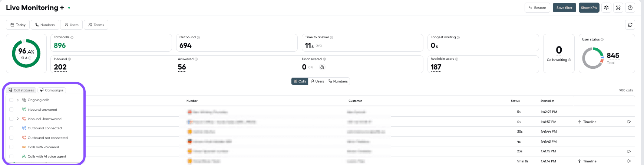The width and height of the screenshot is (644, 165).
Task: Check the Outbound connected checkbox
Action: [x=11, y=128]
